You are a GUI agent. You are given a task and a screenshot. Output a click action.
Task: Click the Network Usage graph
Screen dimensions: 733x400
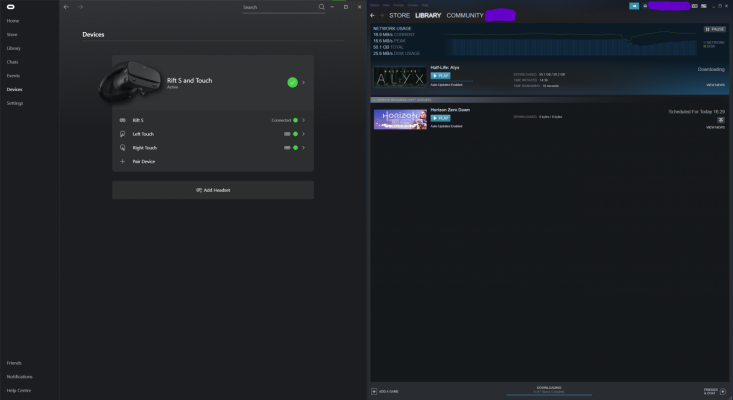[571, 43]
